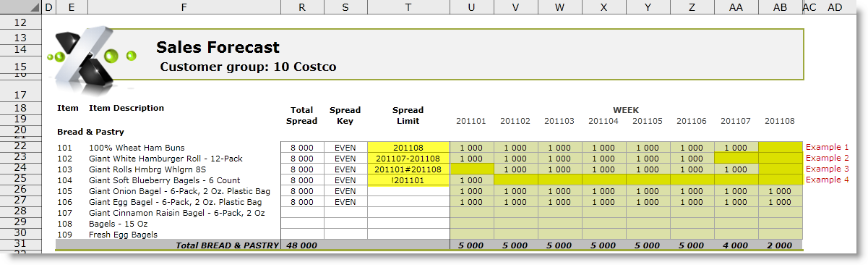Screen dimensions: 868x265
Task: Select Giant Onion Bagel item description
Action: [179, 191]
